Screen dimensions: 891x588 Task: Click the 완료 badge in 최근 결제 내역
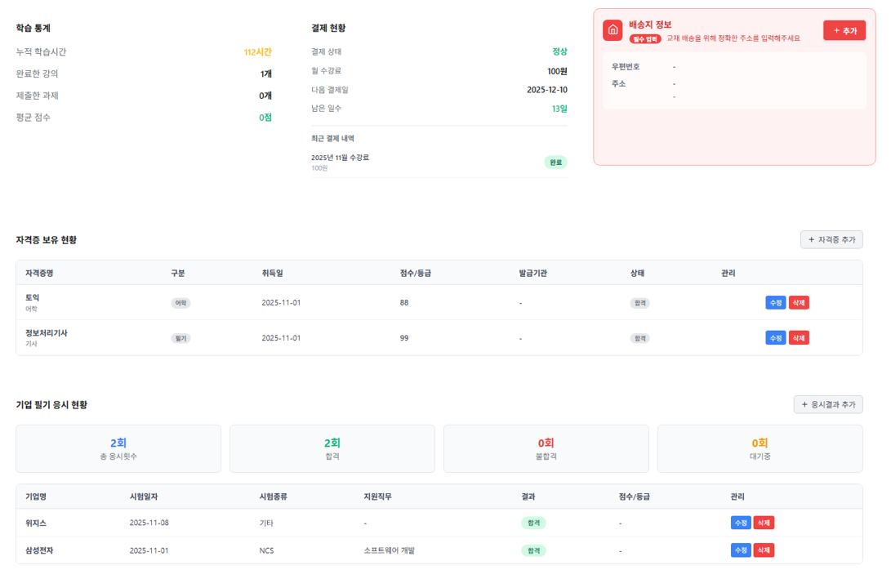coord(555,162)
